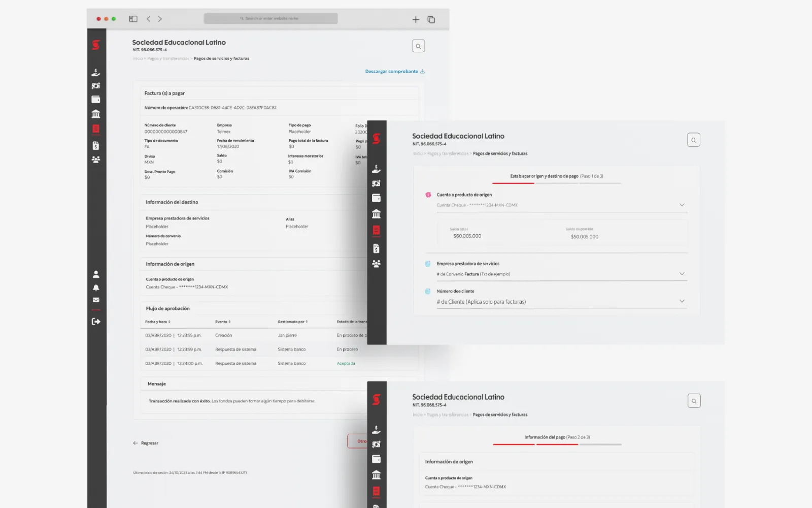Open Inicio breadcrumb in receipt window
Image resolution: width=812 pixels, height=508 pixels.
(138, 58)
